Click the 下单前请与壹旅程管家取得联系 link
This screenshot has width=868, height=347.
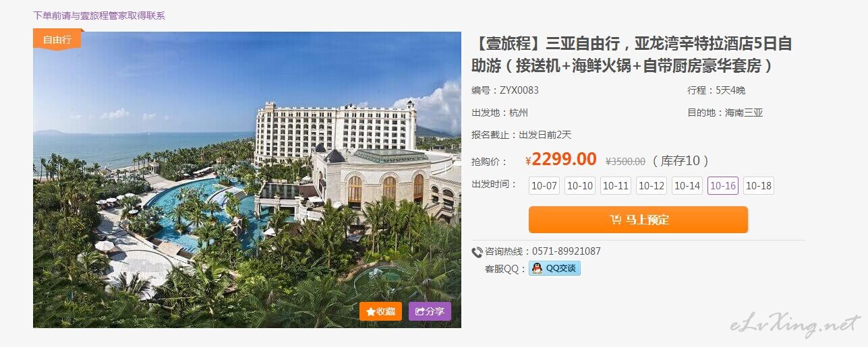click(99, 15)
